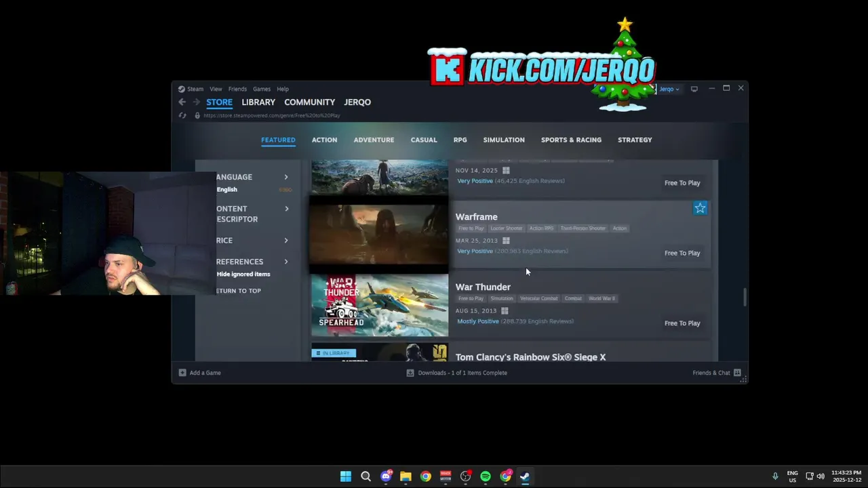Click the Add a Game plus icon
The height and width of the screenshot is (488, 868).
[x=182, y=373]
